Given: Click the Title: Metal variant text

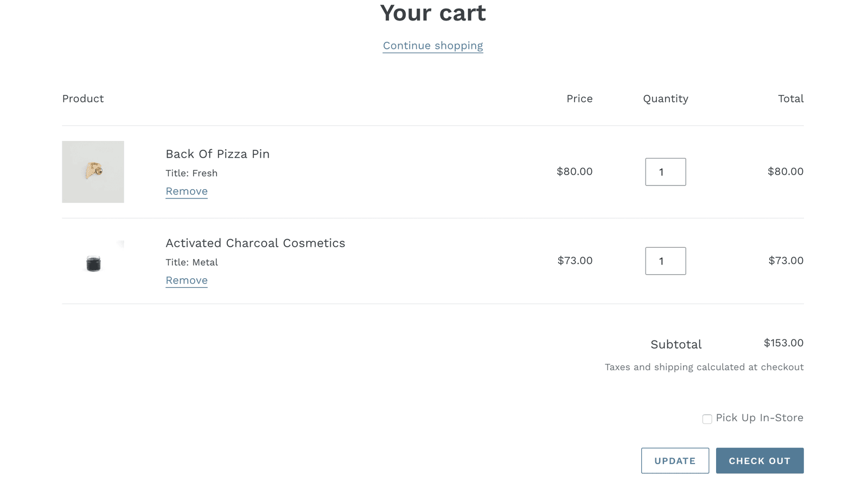Looking at the screenshot, I should (x=192, y=262).
